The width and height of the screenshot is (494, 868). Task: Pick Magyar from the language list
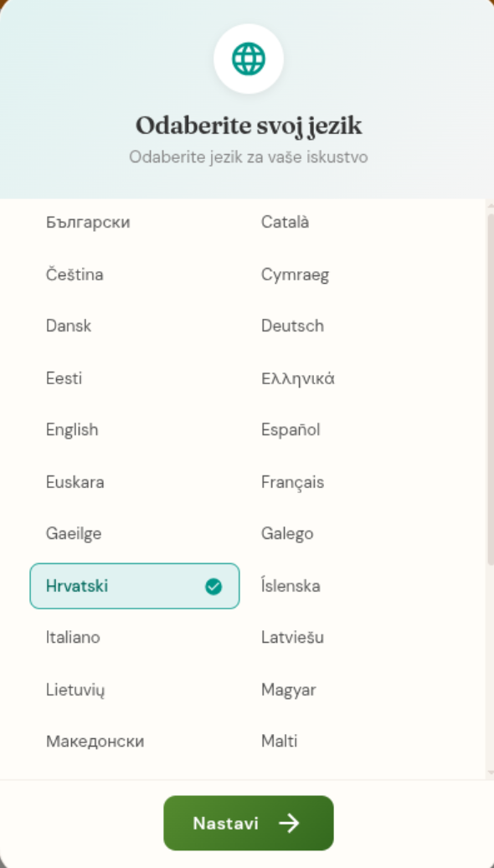[x=349, y=691]
